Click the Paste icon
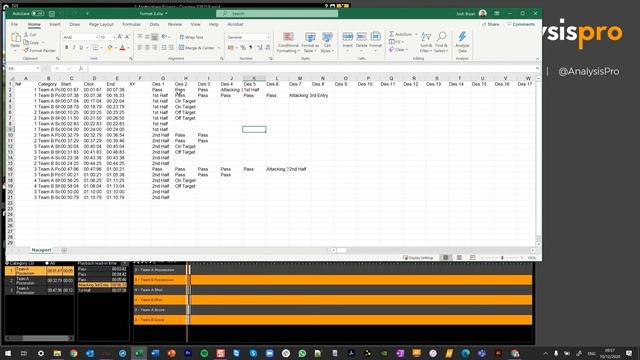Image resolution: width=640 pixels, height=360 pixels. 16,38
